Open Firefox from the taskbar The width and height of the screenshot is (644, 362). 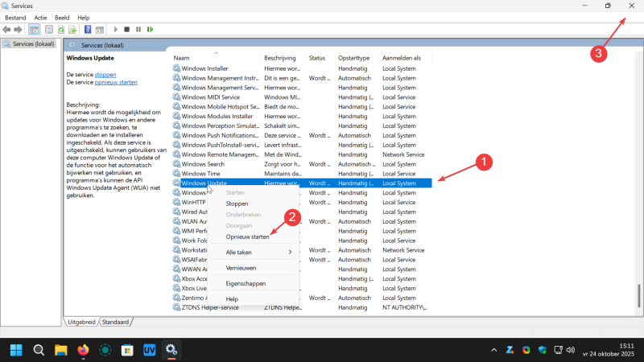(82, 350)
